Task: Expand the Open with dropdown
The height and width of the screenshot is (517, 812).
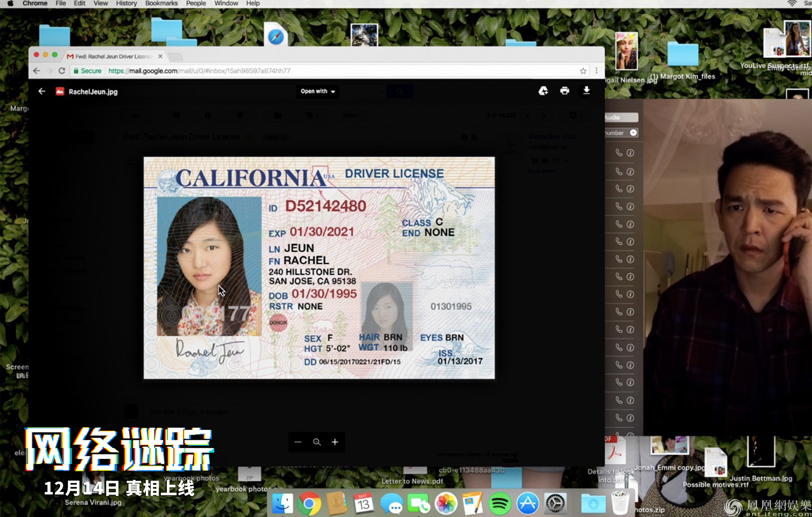Action: [318, 91]
